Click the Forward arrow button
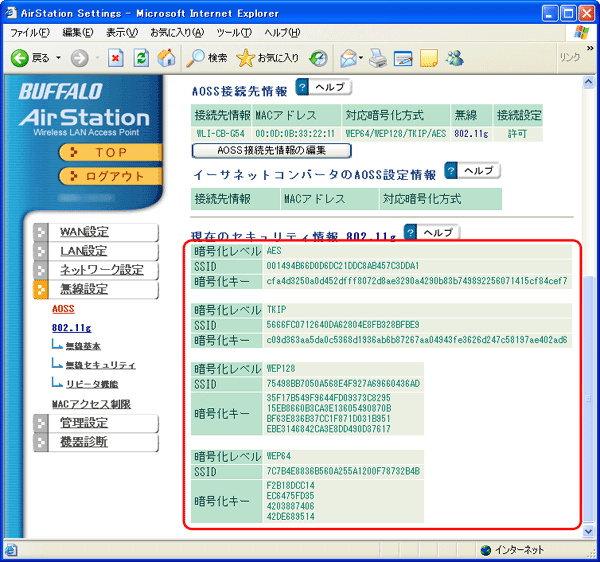This screenshot has height=562, width=600. click(x=80, y=59)
